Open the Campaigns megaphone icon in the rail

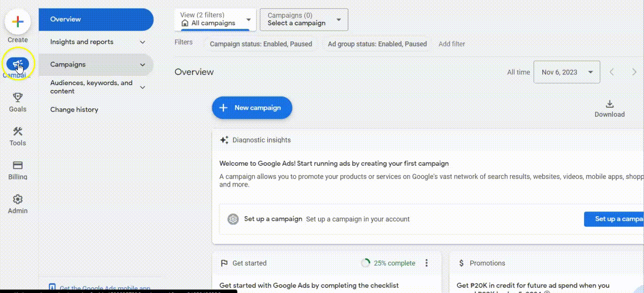point(18,64)
